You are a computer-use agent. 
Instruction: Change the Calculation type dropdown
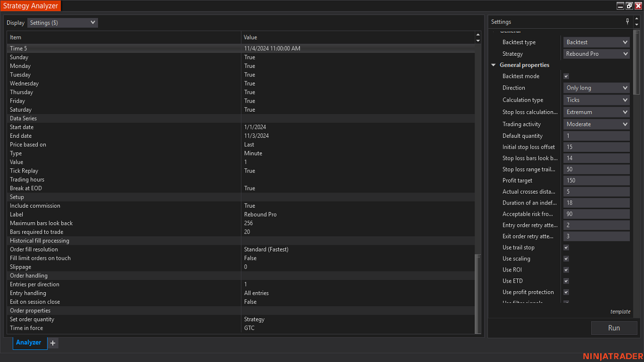point(597,100)
